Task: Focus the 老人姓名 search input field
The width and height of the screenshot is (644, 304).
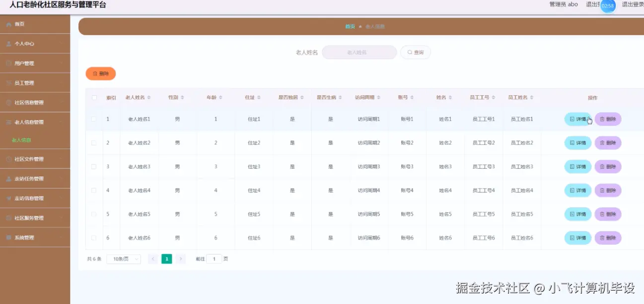Action: pos(359,52)
